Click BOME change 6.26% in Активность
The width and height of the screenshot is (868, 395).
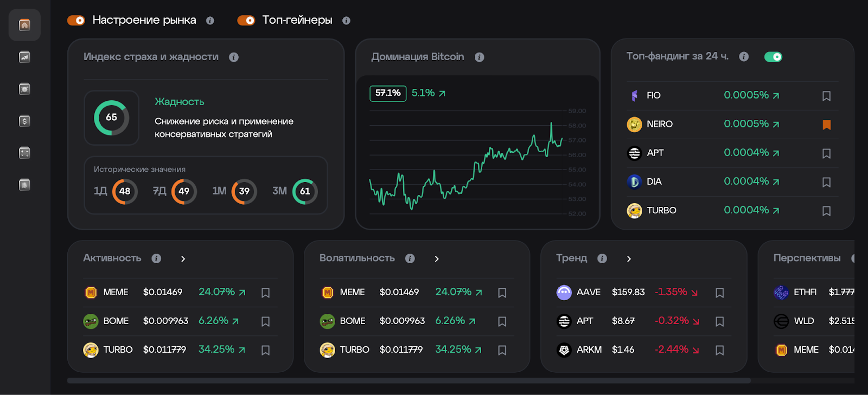219,321
